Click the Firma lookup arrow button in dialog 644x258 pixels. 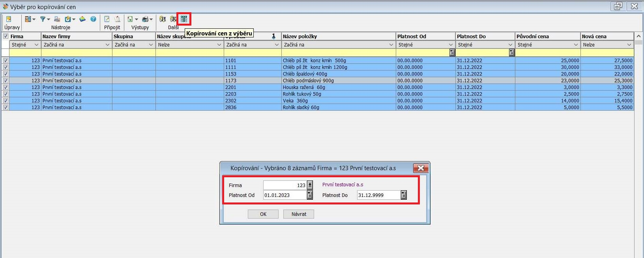[310, 185]
